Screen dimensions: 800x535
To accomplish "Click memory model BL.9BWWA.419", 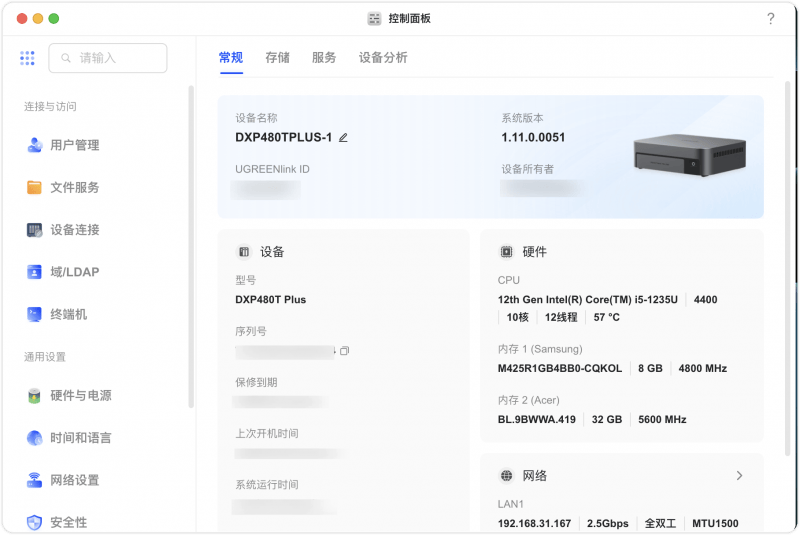I will point(537,420).
